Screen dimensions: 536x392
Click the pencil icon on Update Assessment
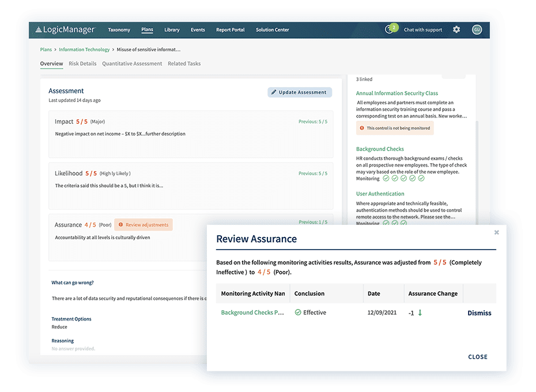273,92
